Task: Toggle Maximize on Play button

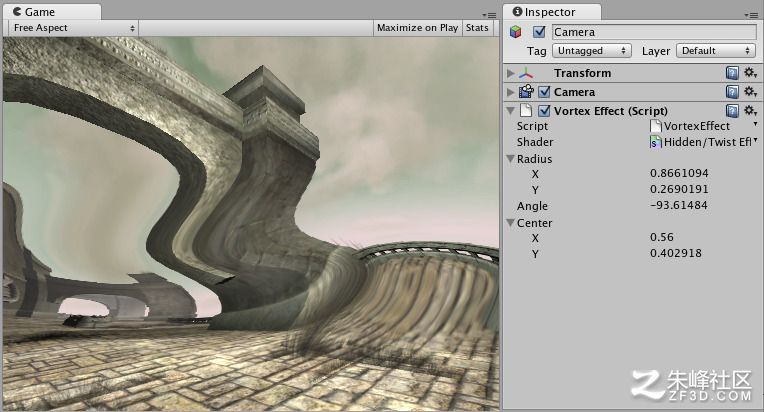Action: (418, 28)
